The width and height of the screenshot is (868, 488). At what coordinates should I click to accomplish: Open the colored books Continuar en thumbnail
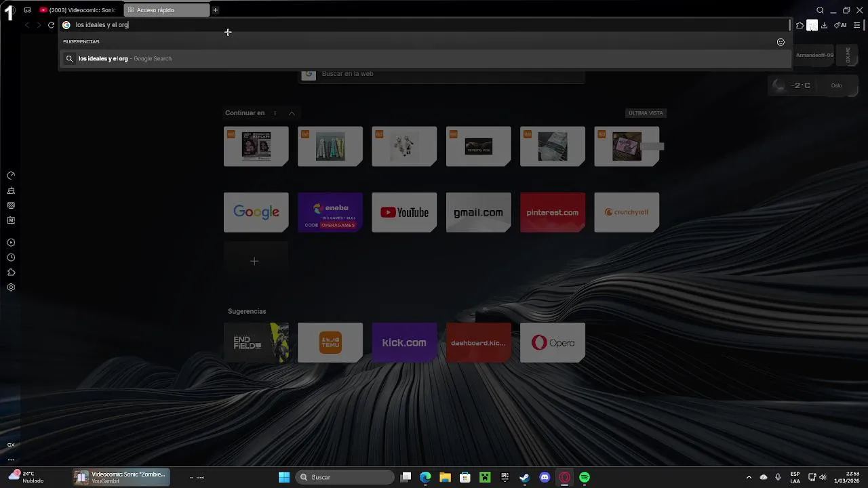click(330, 146)
